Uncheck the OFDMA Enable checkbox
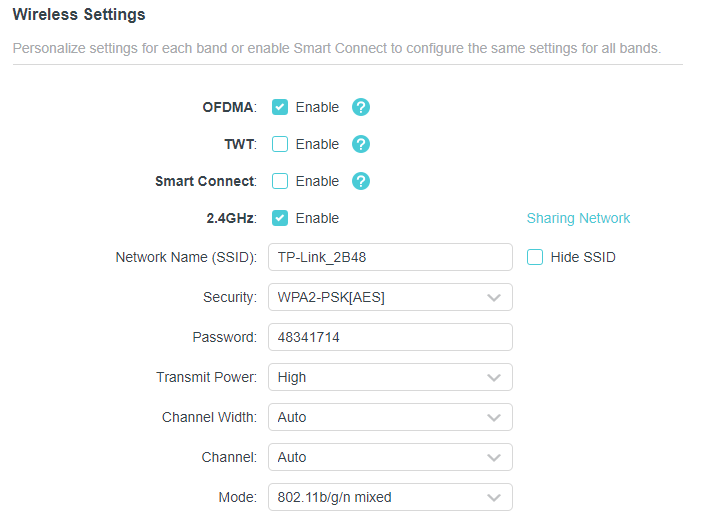Viewport: 727px width, 527px height. (x=280, y=107)
